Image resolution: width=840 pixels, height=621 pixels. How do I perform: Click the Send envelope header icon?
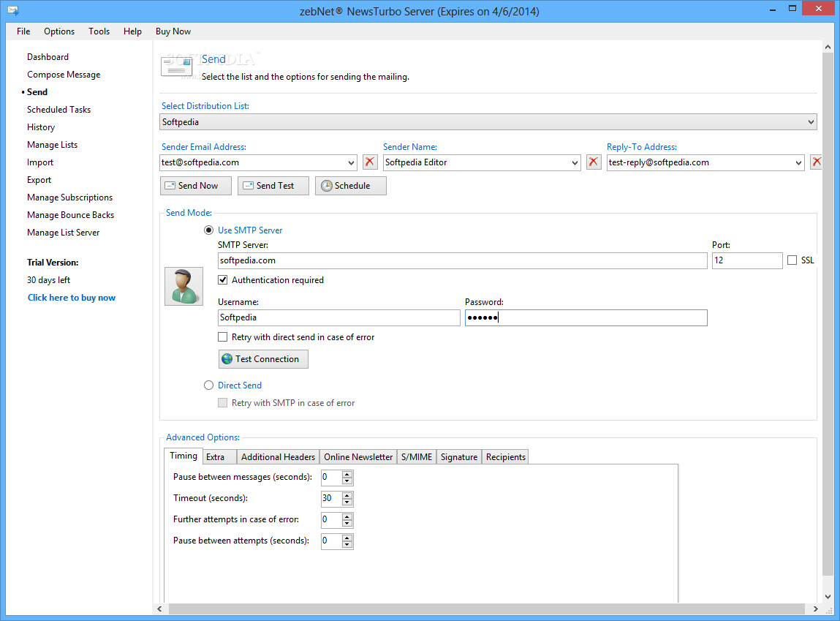[x=177, y=67]
